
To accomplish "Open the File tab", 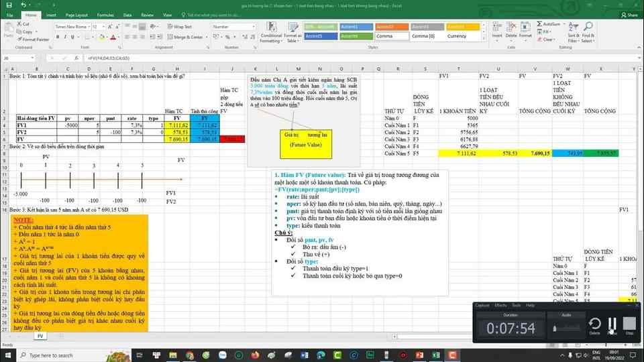I will pyautogui.click(x=9, y=15).
